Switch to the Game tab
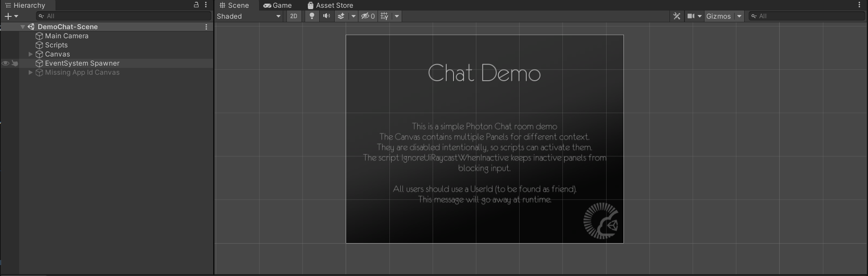 pyautogui.click(x=277, y=5)
